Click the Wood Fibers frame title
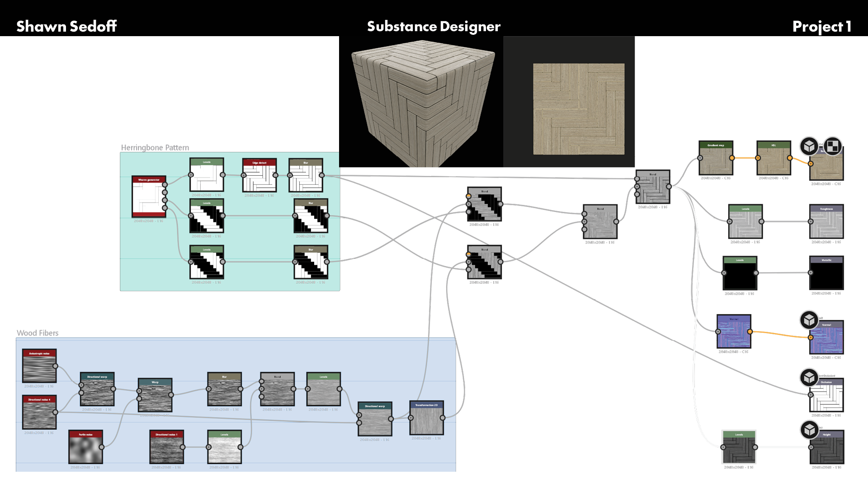 (x=38, y=333)
